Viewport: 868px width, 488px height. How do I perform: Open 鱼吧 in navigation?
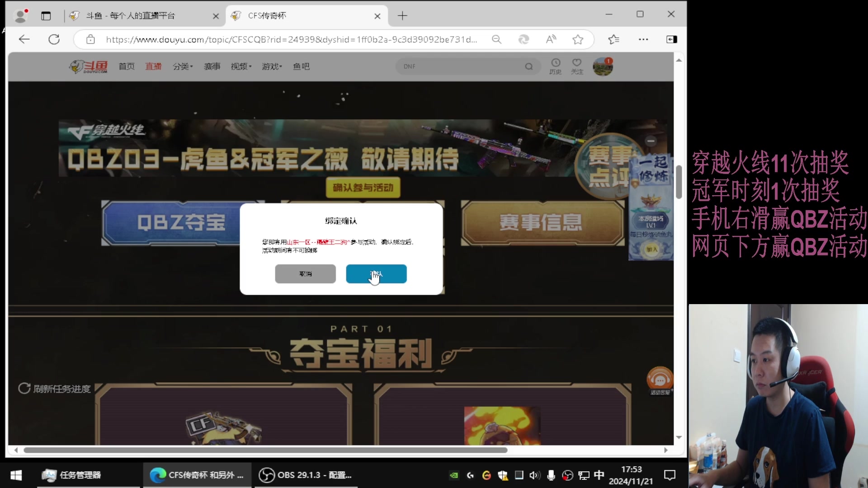[x=301, y=66]
